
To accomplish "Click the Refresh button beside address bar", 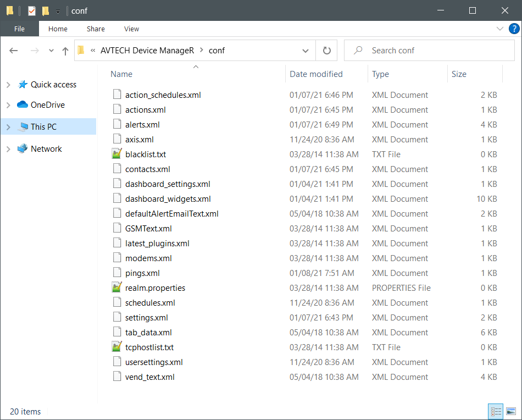I will (x=327, y=51).
